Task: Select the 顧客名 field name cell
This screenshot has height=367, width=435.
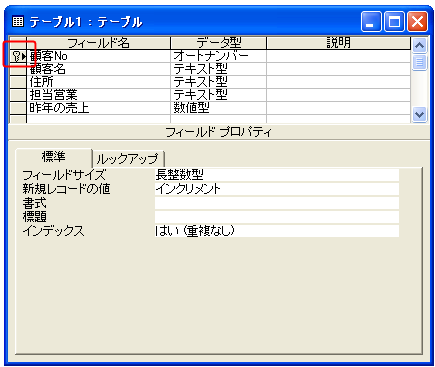Action: click(99, 69)
